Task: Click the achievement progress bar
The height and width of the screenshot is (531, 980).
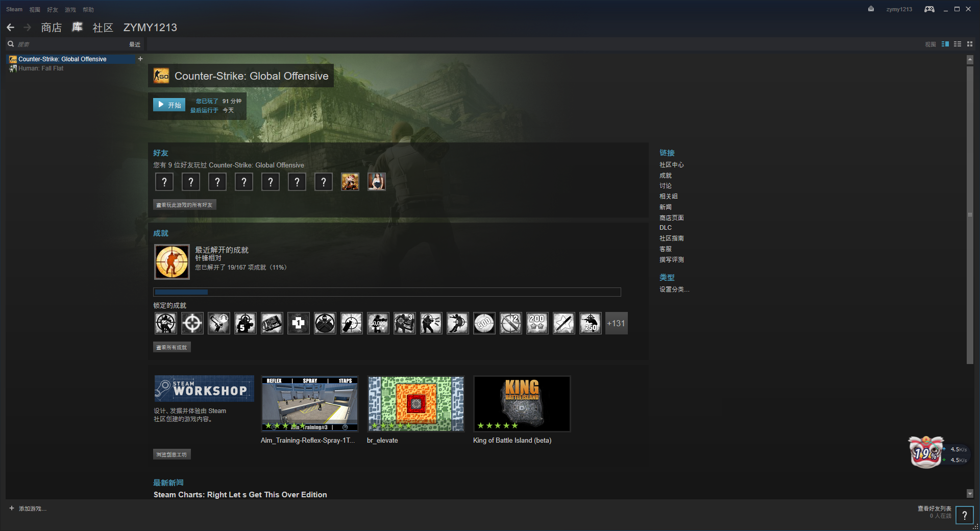Action: pos(387,292)
